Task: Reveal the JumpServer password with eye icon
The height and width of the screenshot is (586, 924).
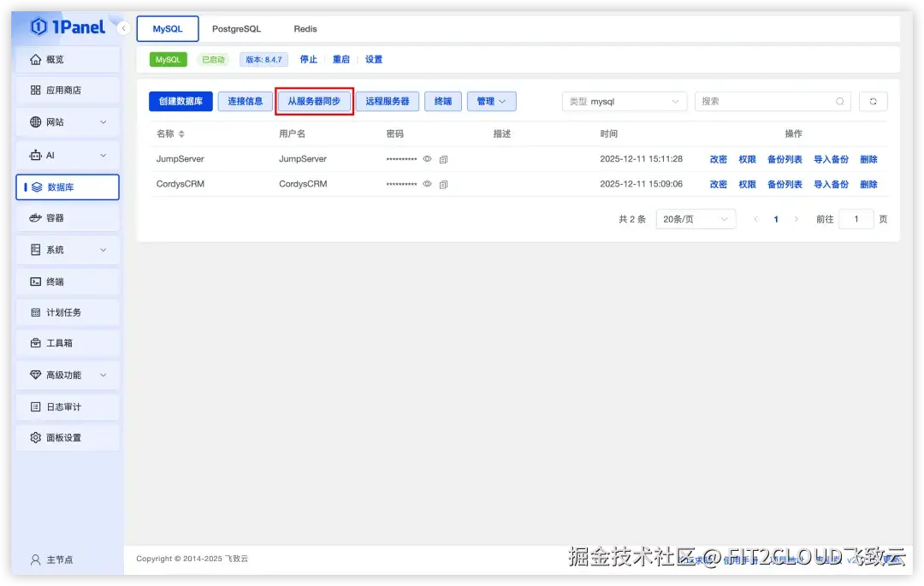Action: [427, 159]
